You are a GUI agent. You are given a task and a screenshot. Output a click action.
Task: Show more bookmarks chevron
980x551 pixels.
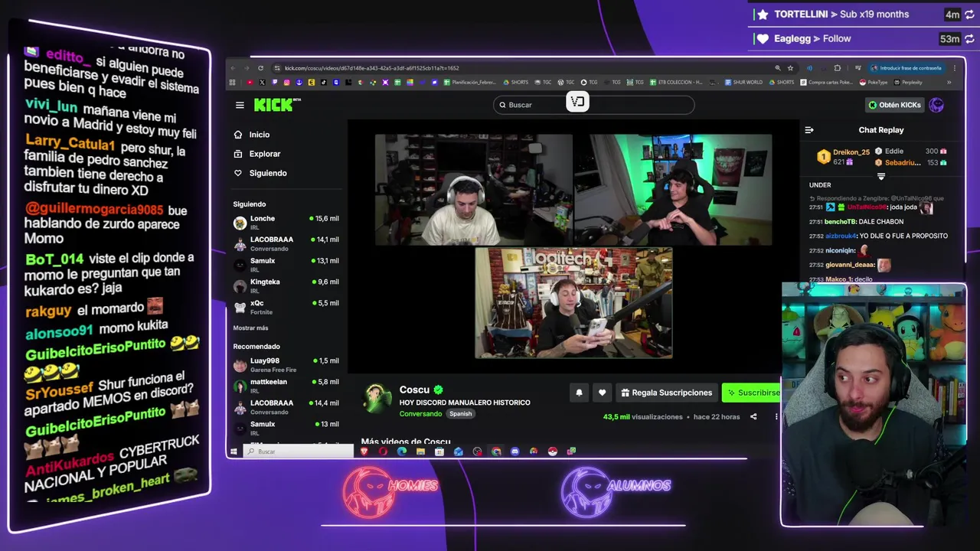pos(949,83)
